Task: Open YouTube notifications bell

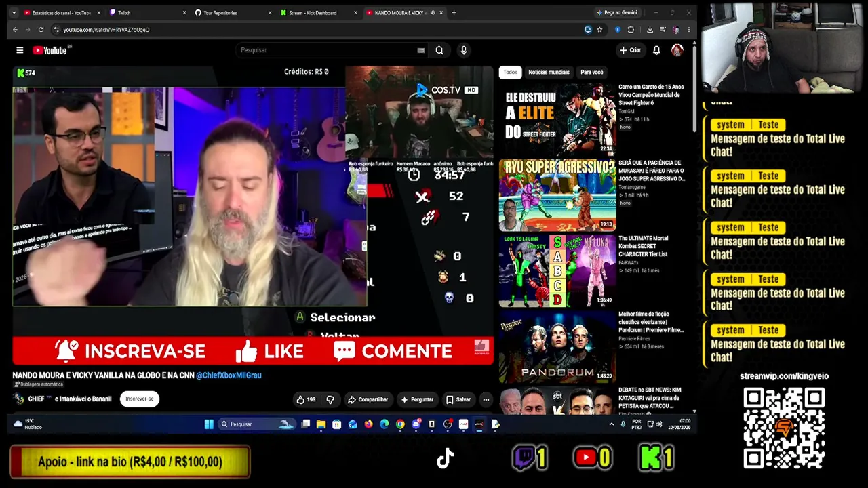Action: (x=656, y=50)
